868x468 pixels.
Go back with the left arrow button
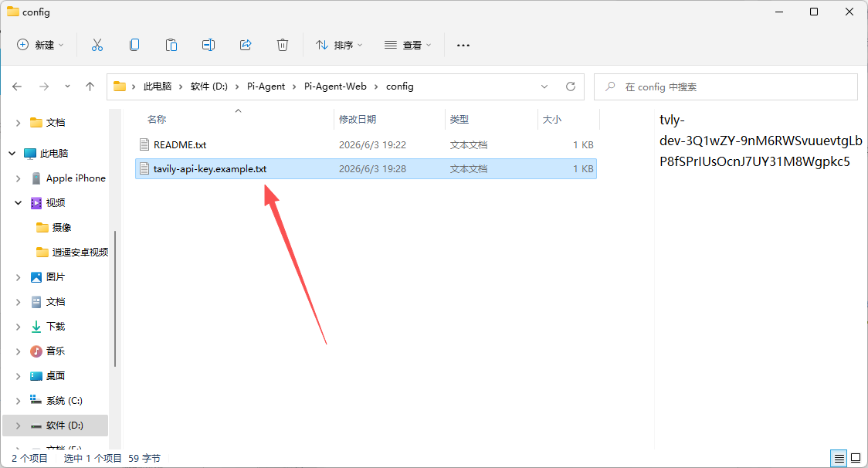(17, 86)
